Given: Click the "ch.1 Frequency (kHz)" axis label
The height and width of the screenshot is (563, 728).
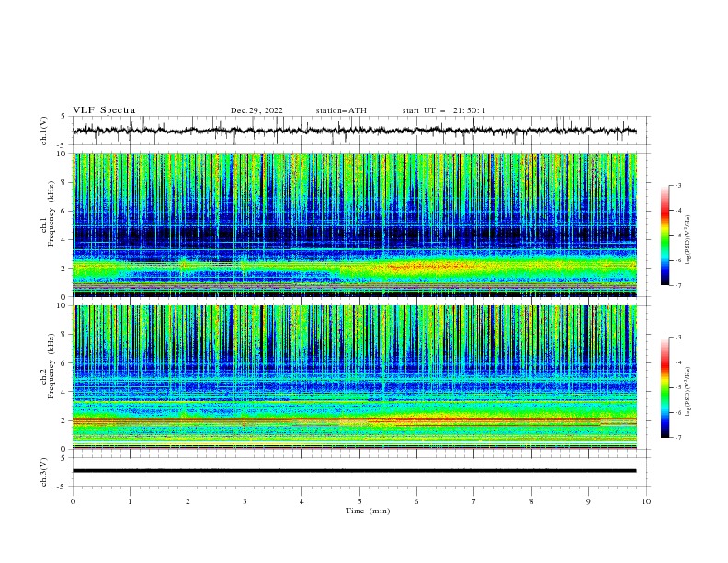Looking at the screenshot, I should [x=48, y=213].
